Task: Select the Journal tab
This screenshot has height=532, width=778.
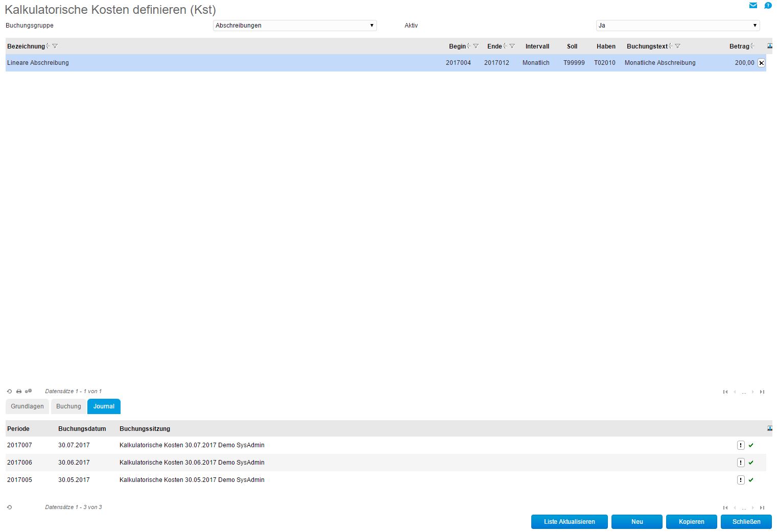Action: coord(104,406)
